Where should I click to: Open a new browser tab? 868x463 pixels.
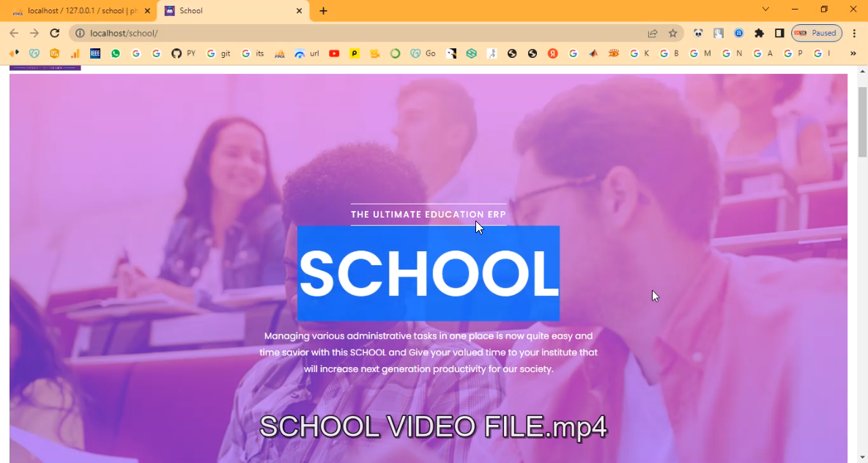(323, 10)
